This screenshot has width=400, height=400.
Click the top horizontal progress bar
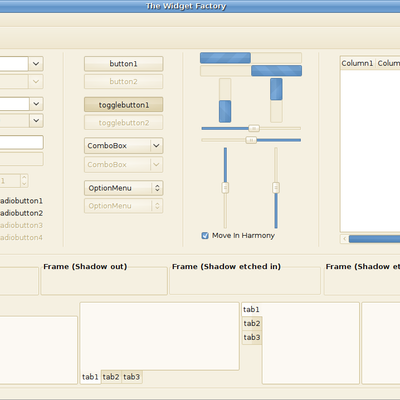click(x=251, y=58)
